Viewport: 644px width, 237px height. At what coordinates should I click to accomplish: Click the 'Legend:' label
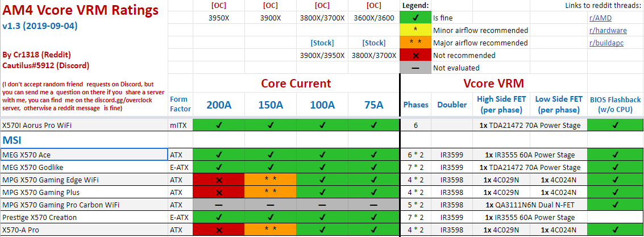(416, 5)
